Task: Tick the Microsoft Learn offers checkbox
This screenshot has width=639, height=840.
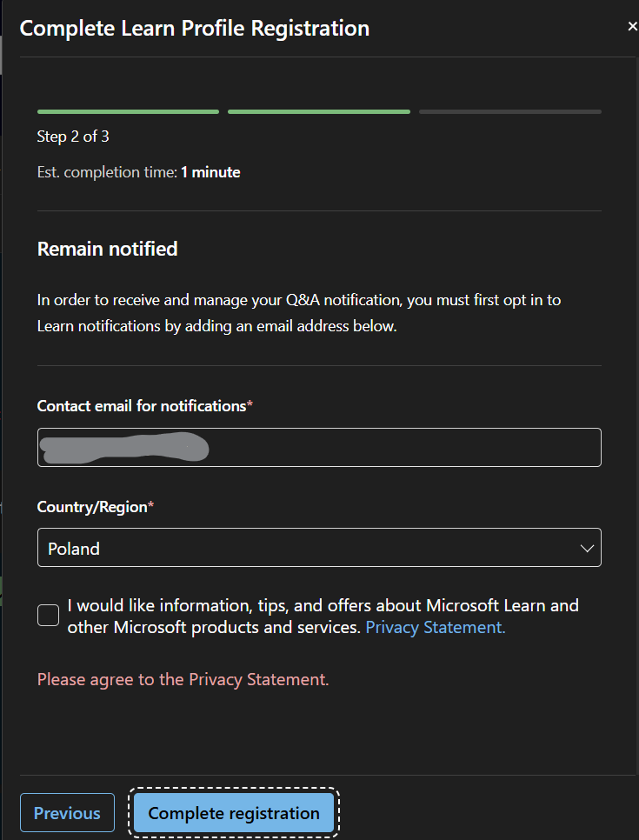Action: click(48, 615)
